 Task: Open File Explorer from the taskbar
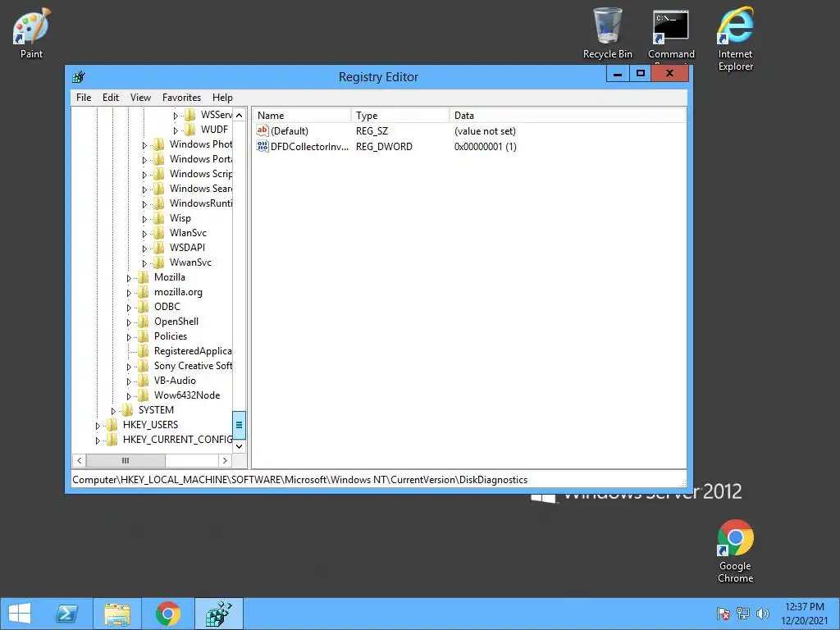click(x=117, y=614)
